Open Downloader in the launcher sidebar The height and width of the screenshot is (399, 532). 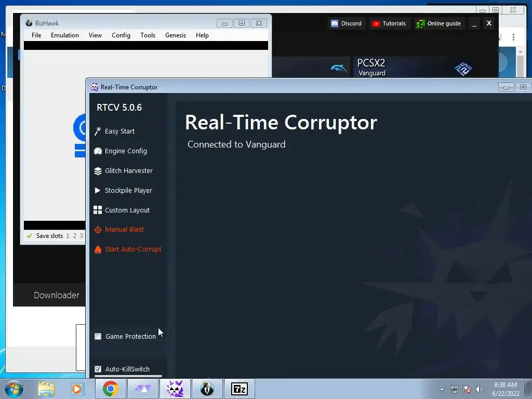tap(56, 295)
